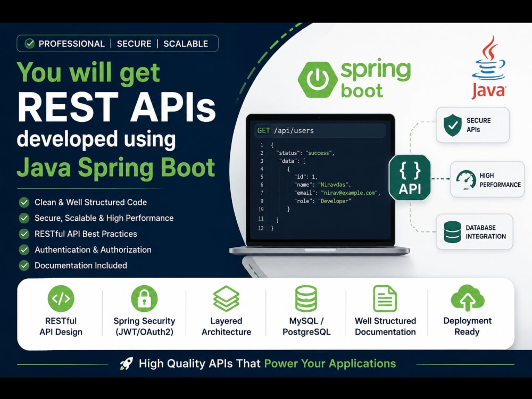
Task: Click the "id": 1 code line
Action: tap(306, 177)
